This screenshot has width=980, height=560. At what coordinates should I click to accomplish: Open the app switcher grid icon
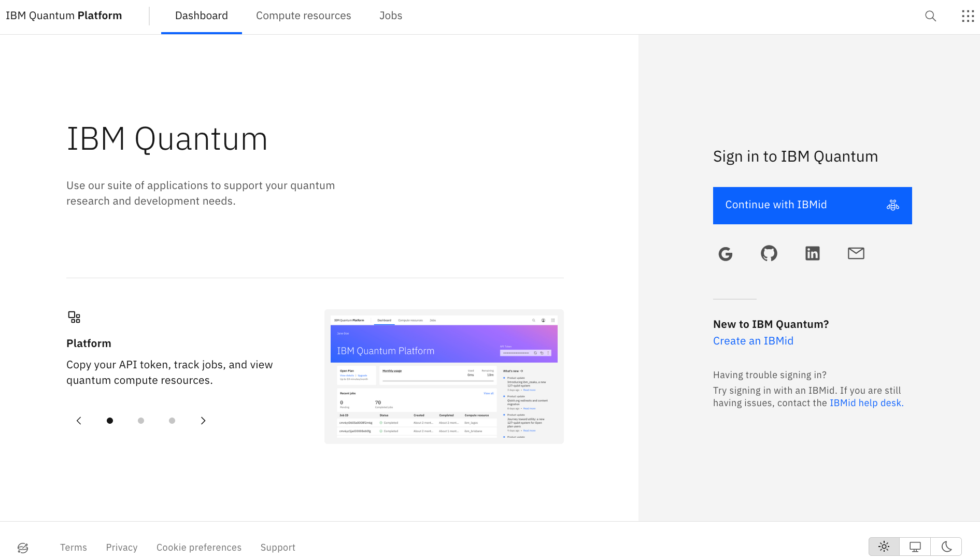point(968,16)
